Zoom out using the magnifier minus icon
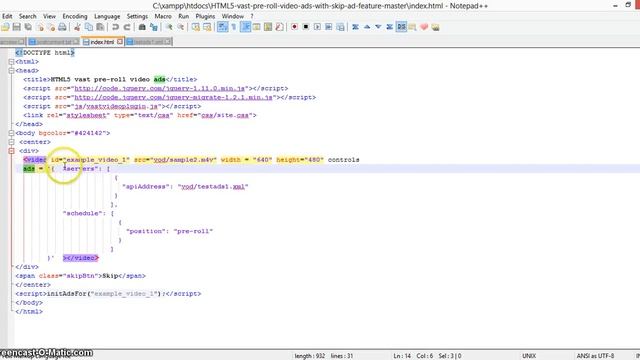 [x=180, y=27]
